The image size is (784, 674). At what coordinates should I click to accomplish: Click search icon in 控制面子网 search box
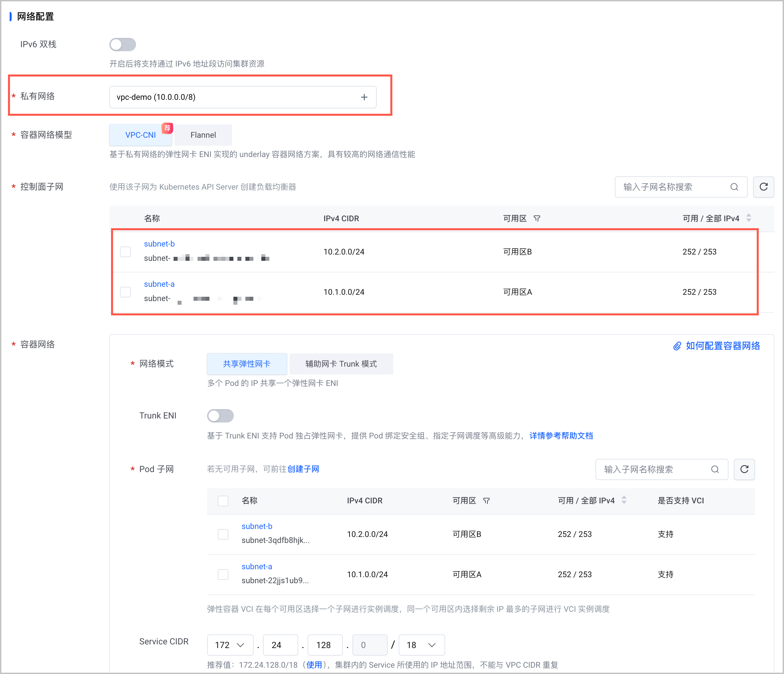[x=734, y=187]
